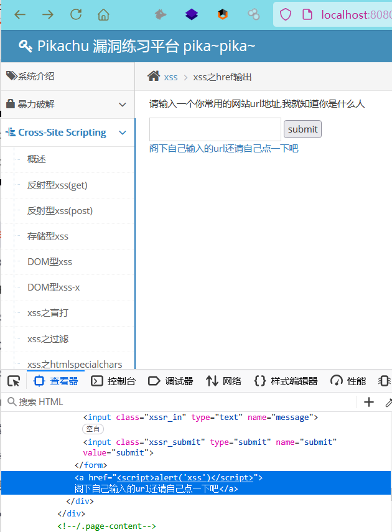Reload the page with the refresh icon

click(76, 14)
